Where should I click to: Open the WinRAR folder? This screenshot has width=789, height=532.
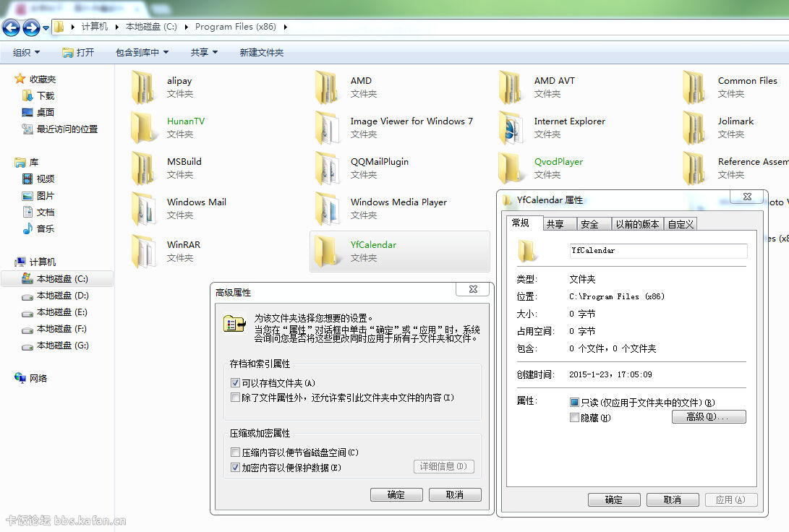182,244
